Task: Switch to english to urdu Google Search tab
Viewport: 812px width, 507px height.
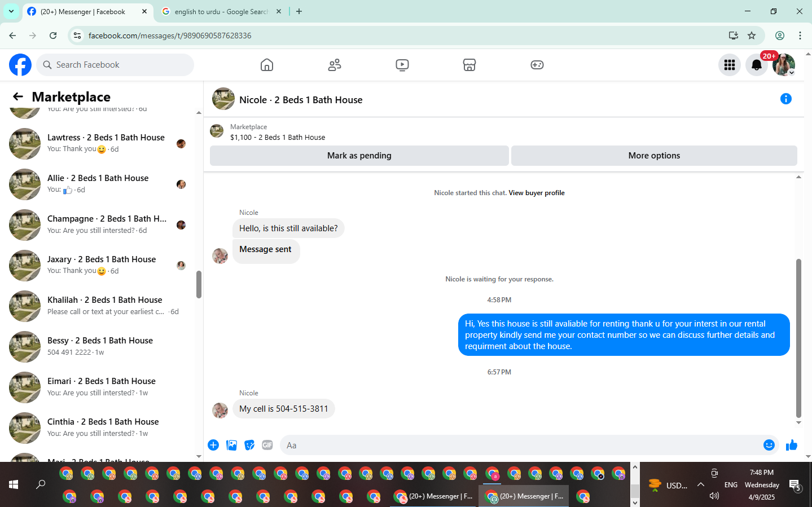Action: [221, 12]
